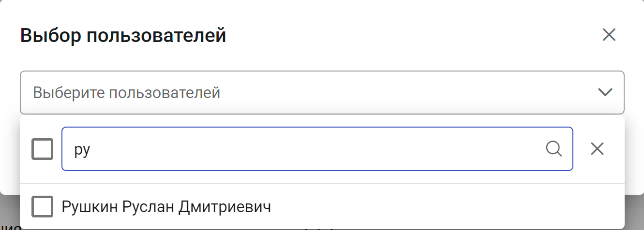This screenshot has height=230, width=644.
Task: Close the Выбор пользователей dialog
Action: pyautogui.click(x=609, y=35)
